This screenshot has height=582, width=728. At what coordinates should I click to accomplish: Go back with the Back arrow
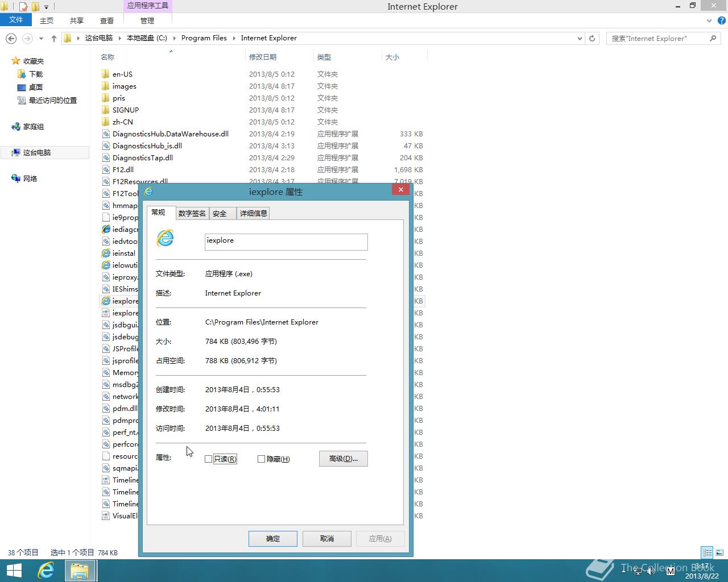[x=11, y=38]
